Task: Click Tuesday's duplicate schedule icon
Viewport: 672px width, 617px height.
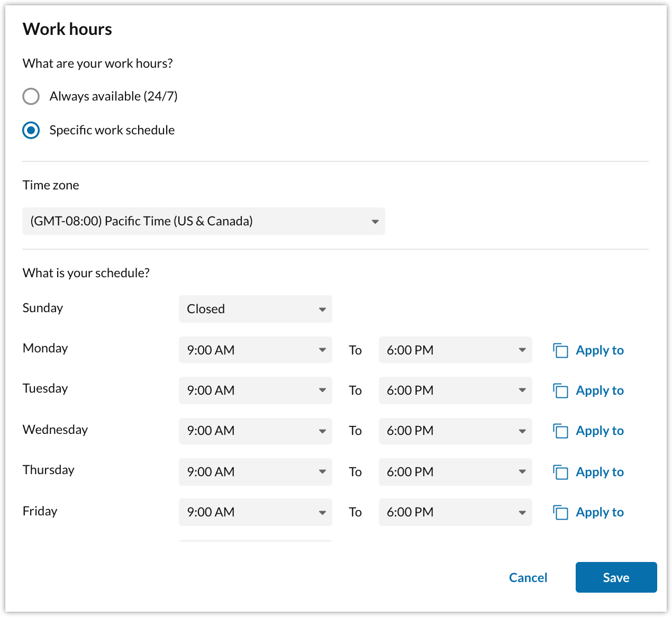Action: (x=561, y=391)
